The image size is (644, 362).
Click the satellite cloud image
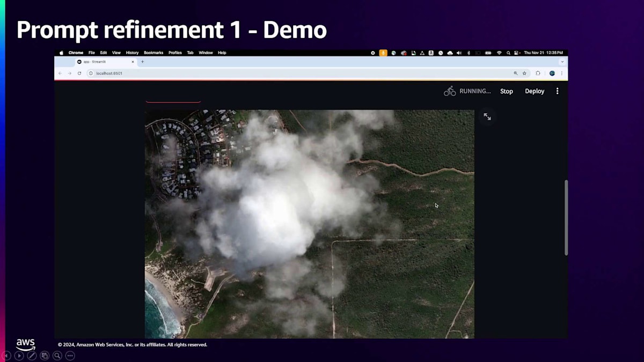pos(310,224)
